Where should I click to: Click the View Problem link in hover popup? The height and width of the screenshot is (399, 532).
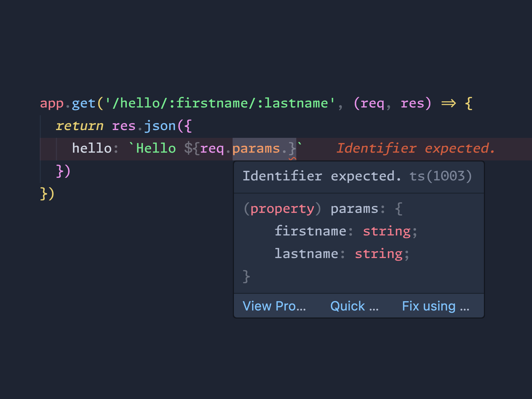click(274, 306)
